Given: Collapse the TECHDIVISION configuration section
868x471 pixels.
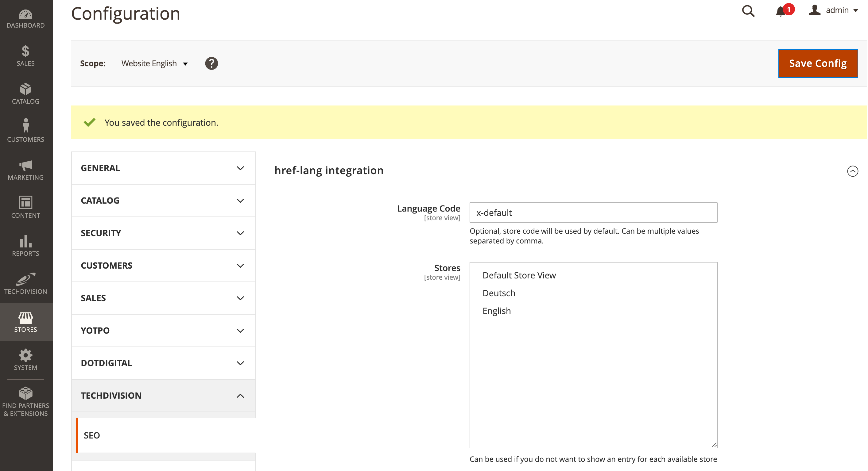Looking at the screenshot, I should click(163, 396).
